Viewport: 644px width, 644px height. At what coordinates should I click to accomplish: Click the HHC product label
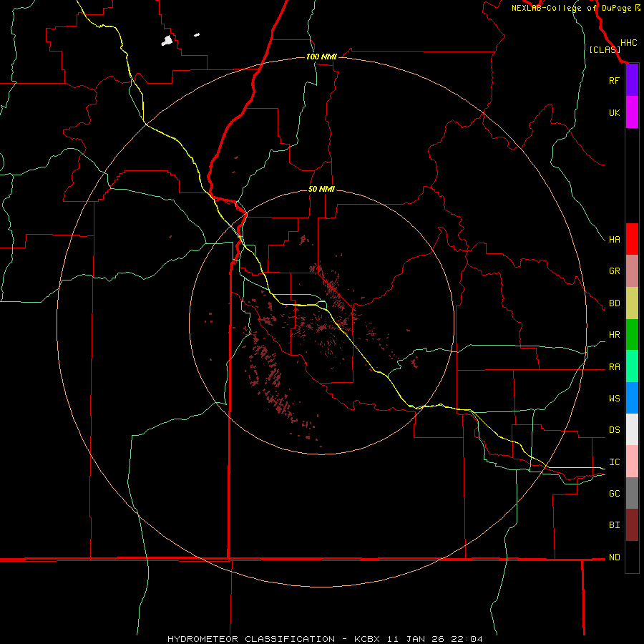pyautogui.click(x=628, y=43)
